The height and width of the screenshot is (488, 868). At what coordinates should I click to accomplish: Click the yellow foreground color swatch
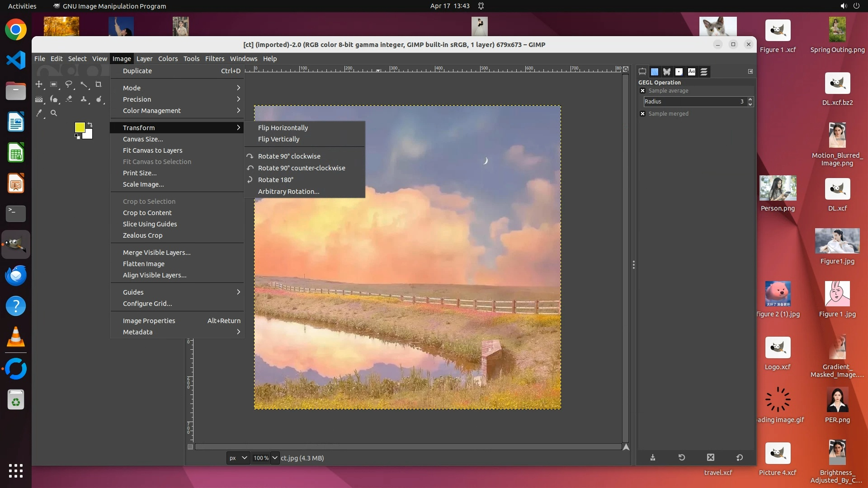pos(80,127)
